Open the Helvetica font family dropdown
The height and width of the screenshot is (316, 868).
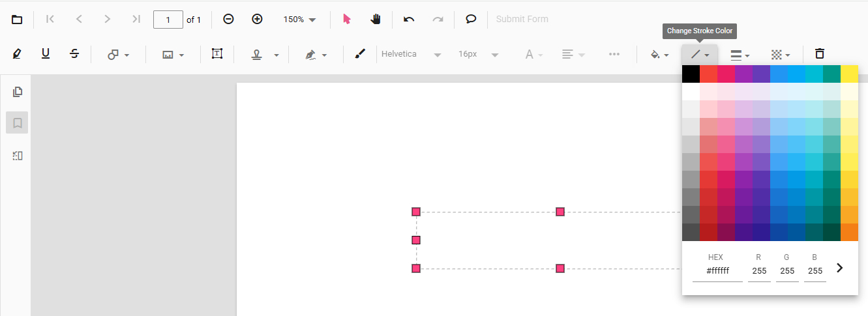[412, 54]
